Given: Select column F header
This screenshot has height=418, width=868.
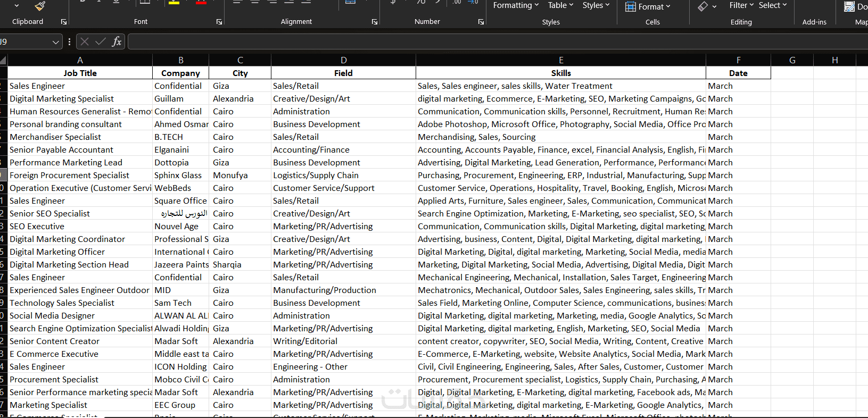Looking at the screenshot, I should coord(738,60).
